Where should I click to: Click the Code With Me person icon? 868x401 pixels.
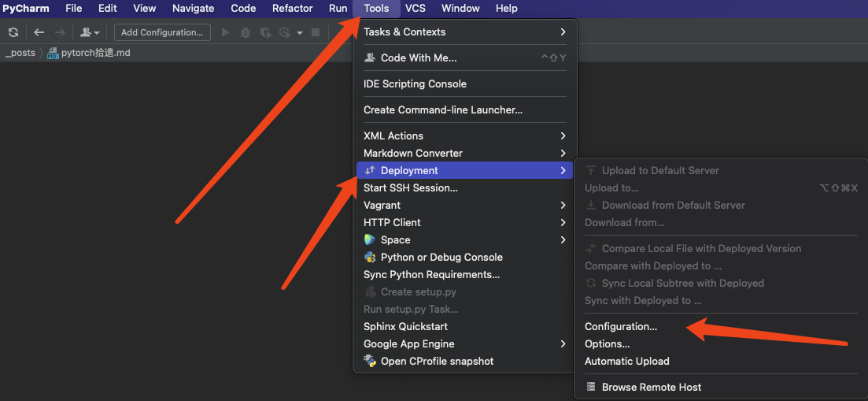370,58
